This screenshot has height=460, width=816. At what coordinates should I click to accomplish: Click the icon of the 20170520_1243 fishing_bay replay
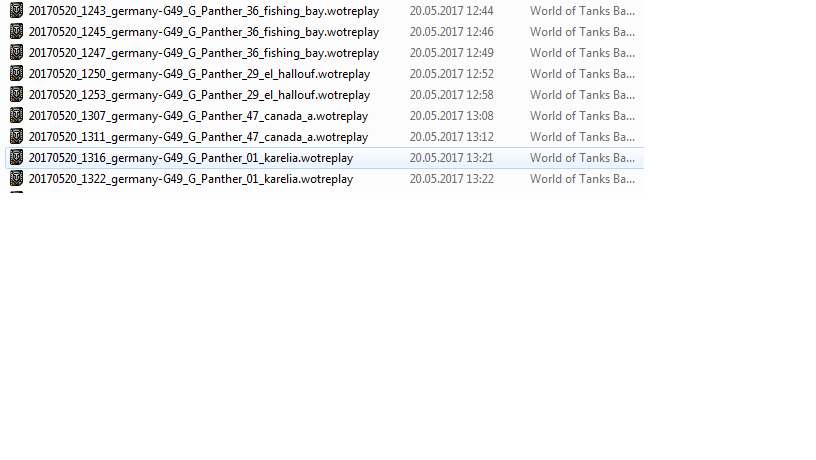pos(17,10)
